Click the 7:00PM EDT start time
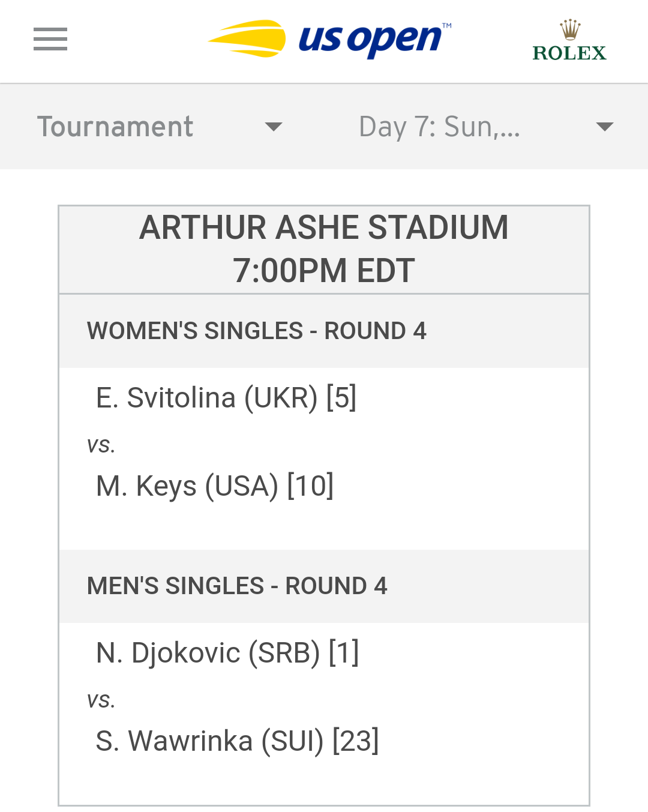Screen dimensions: 648x812 [x=324, y=271]
